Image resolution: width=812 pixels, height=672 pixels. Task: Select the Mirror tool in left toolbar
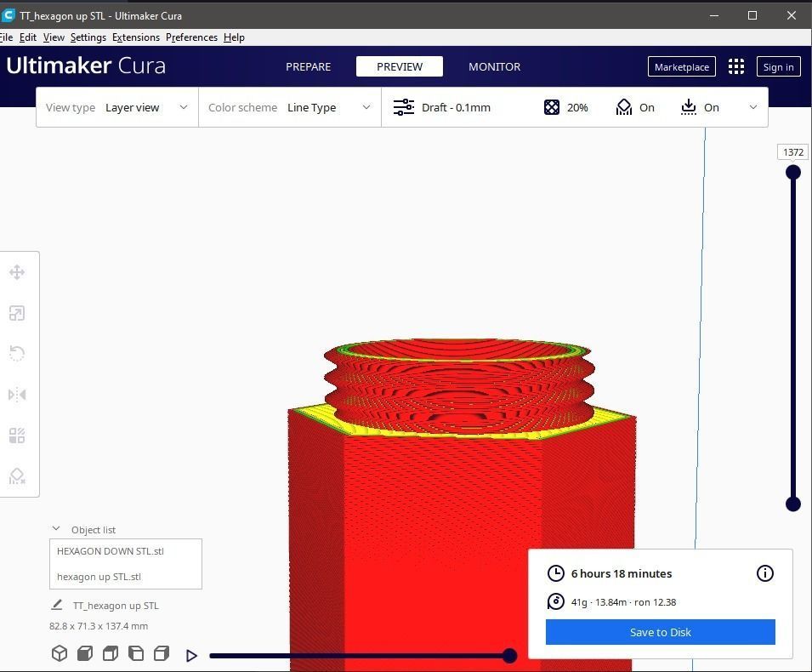16,395
